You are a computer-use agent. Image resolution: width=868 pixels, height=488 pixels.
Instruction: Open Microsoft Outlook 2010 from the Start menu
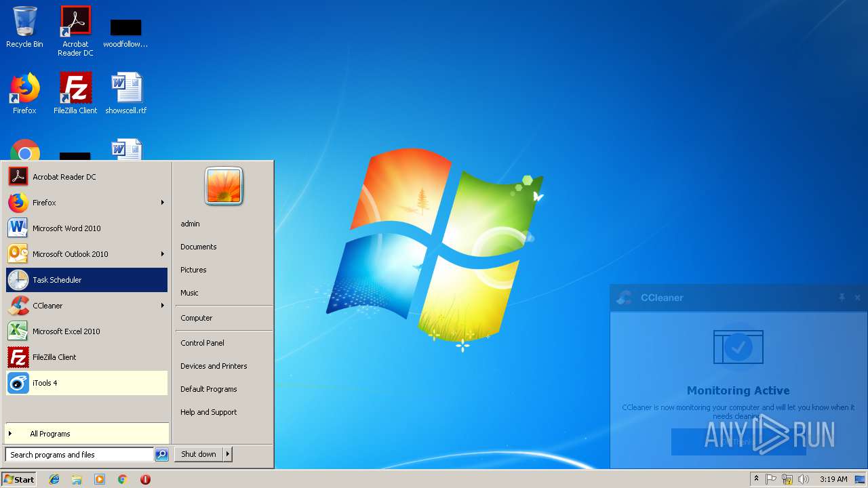(87, 254)
